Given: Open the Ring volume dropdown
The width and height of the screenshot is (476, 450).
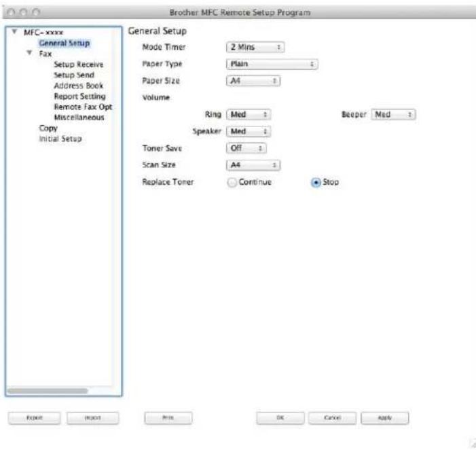Looking at the screenshot, I should click(249, 115).
